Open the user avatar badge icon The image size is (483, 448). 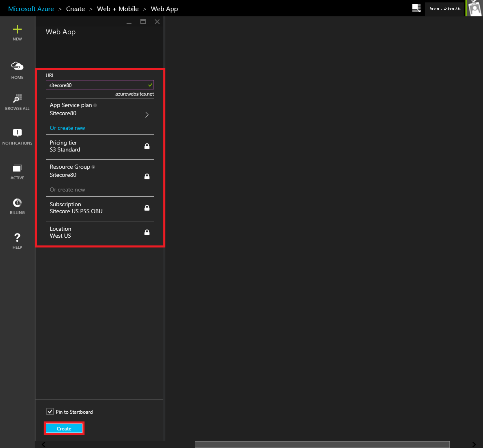click(x=475, y=8)
